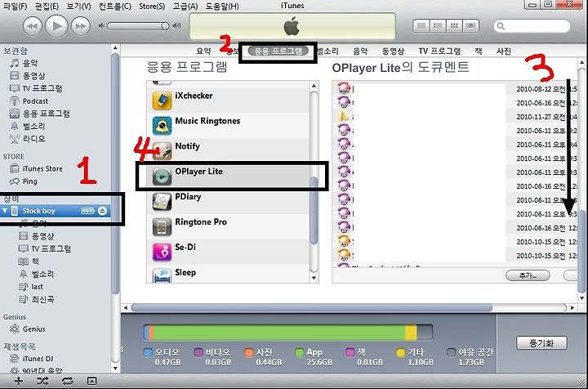This screenshot has width=588, height=389.
Task: Select Music Ringtones app
Action: 228,124
